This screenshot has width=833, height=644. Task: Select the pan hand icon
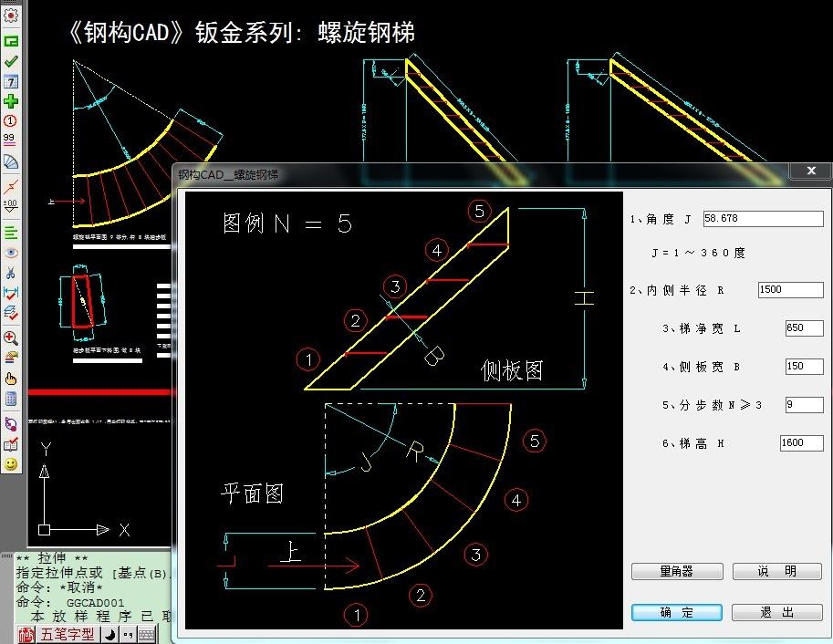coord(11,379)
